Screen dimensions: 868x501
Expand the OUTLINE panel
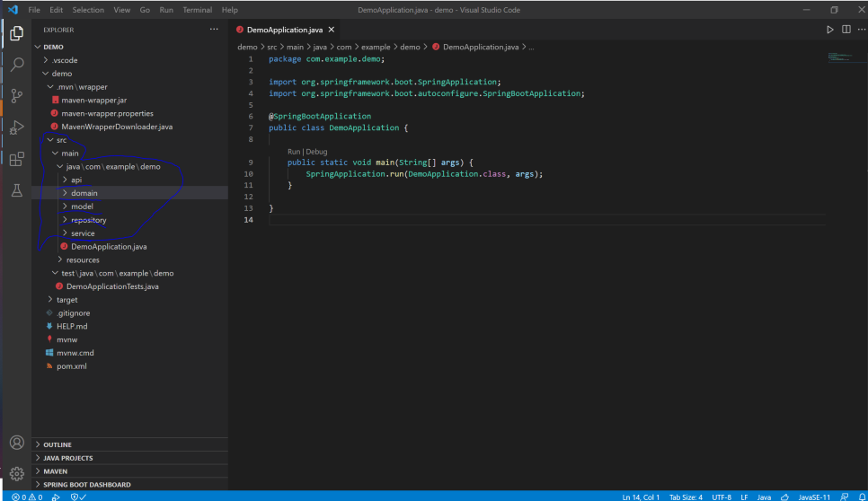(57, 444)
